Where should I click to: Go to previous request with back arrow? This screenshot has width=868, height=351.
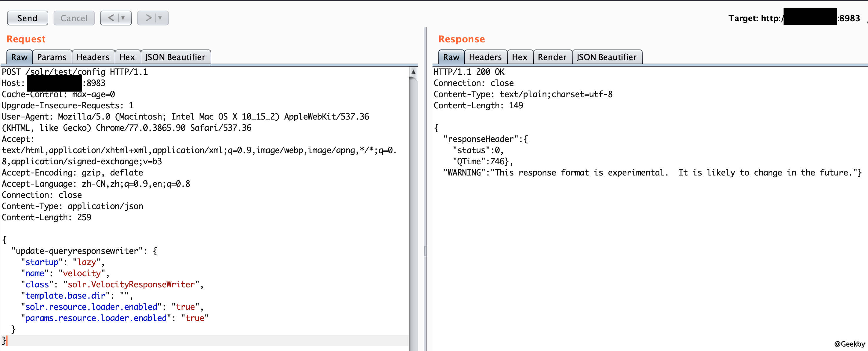pyautogui.click(x=111, y=18)
